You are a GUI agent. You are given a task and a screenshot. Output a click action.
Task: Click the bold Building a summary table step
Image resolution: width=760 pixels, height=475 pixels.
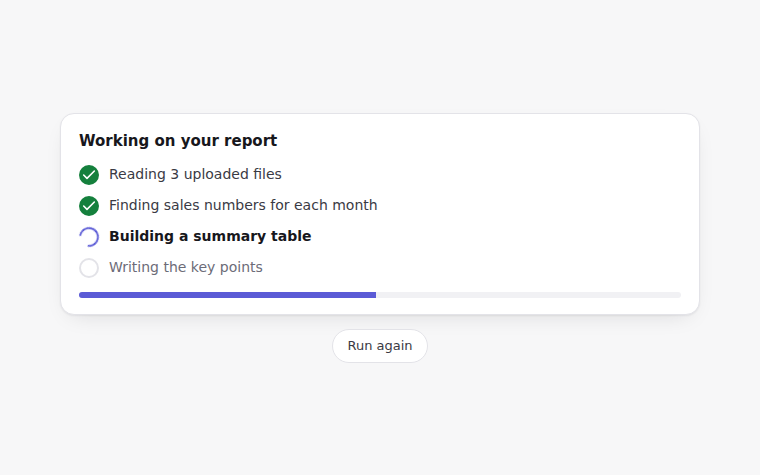pyautogui.click(x=210, y=237)
